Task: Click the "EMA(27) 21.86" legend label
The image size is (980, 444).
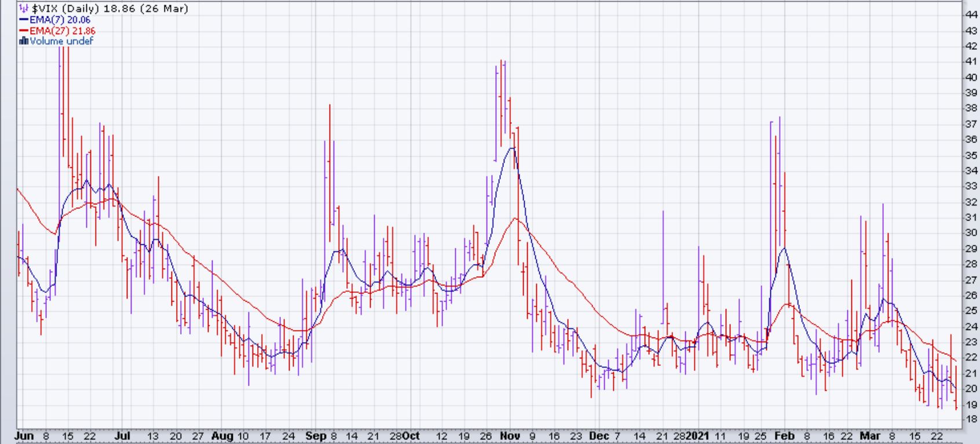Action: pyautogui.click(x=63, y=31)
